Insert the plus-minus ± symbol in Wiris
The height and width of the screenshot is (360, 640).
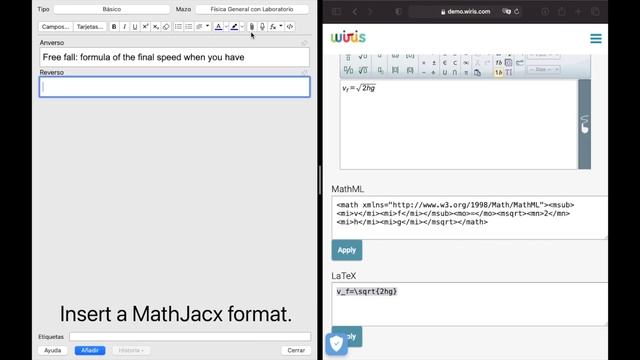click(x=433, y=63)
